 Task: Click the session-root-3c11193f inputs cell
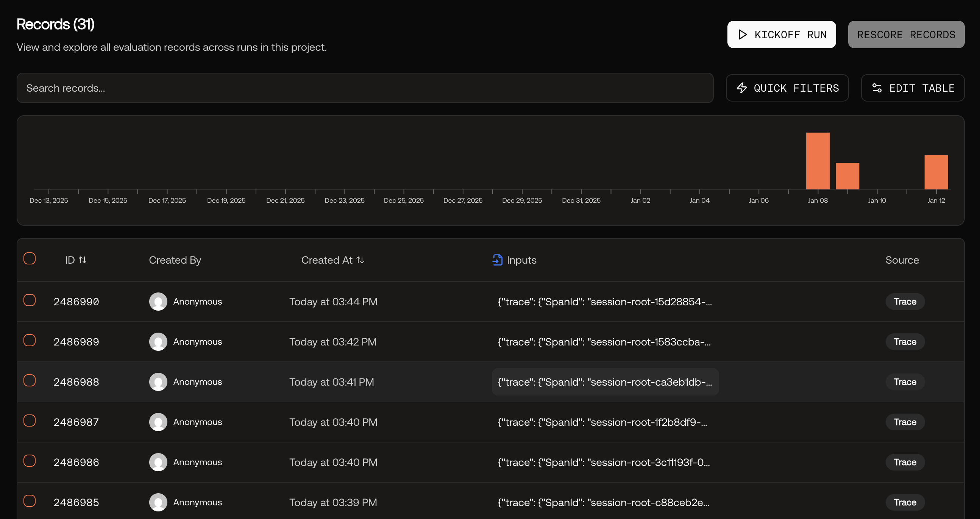coord(605,462)
